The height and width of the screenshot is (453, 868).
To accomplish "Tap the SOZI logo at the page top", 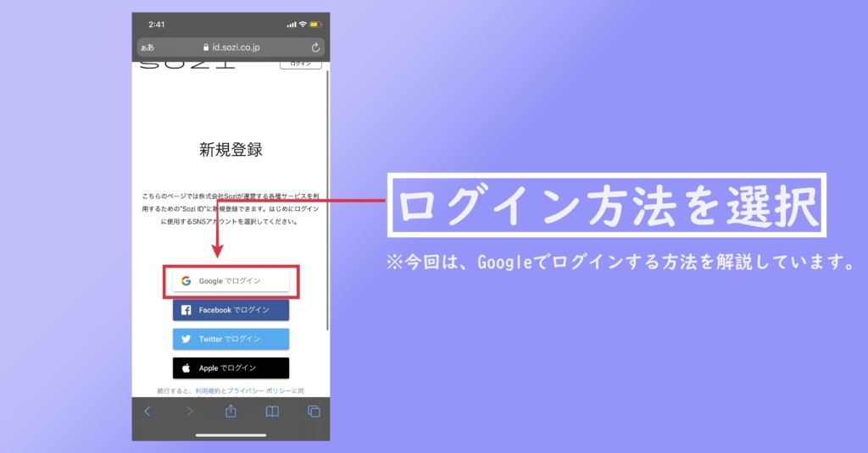I will [187, 64].
